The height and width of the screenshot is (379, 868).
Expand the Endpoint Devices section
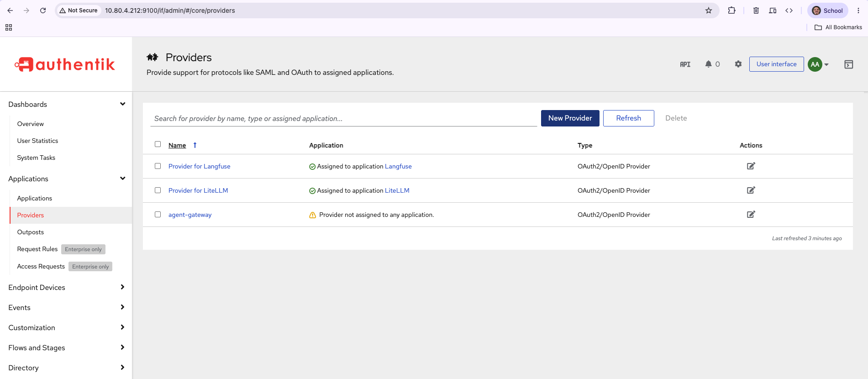click(x=66, y=287)
